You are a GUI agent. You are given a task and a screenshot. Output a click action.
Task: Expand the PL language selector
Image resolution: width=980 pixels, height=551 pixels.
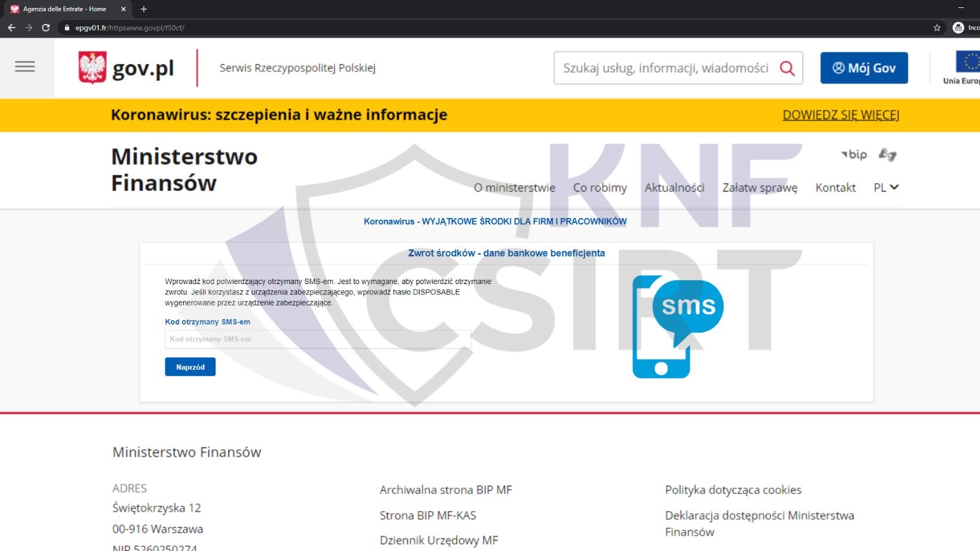pos(886,187)
